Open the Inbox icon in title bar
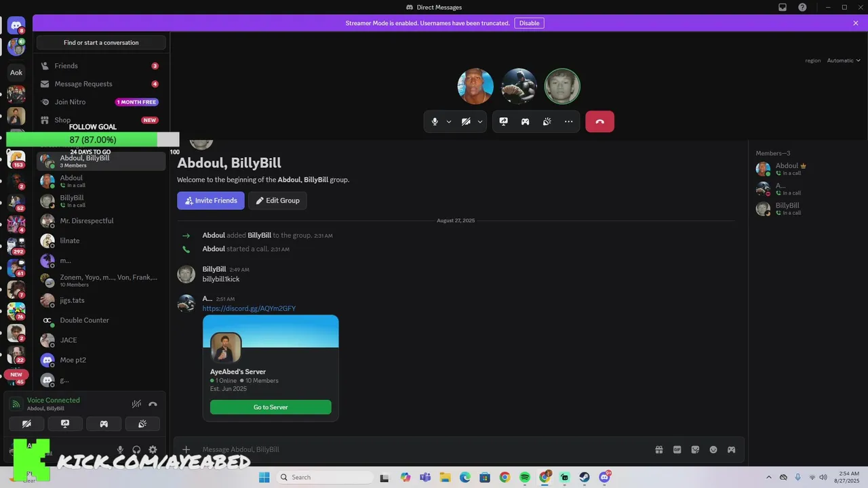The image size is (868, 488). click(783, 7)
